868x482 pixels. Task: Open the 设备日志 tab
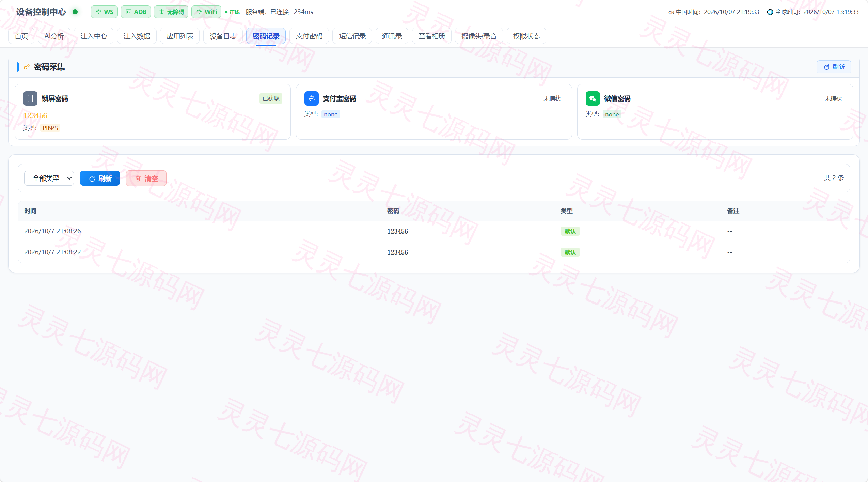[x=223, y=36]
